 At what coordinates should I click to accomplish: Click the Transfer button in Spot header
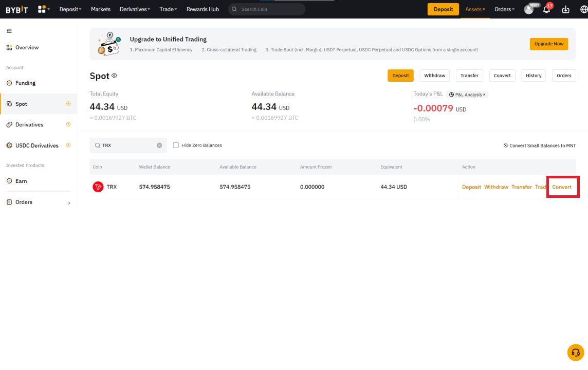[x=469, y=76]
